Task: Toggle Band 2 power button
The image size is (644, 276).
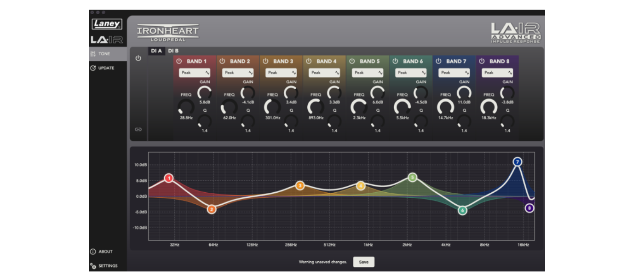Action: pos(222,61)
